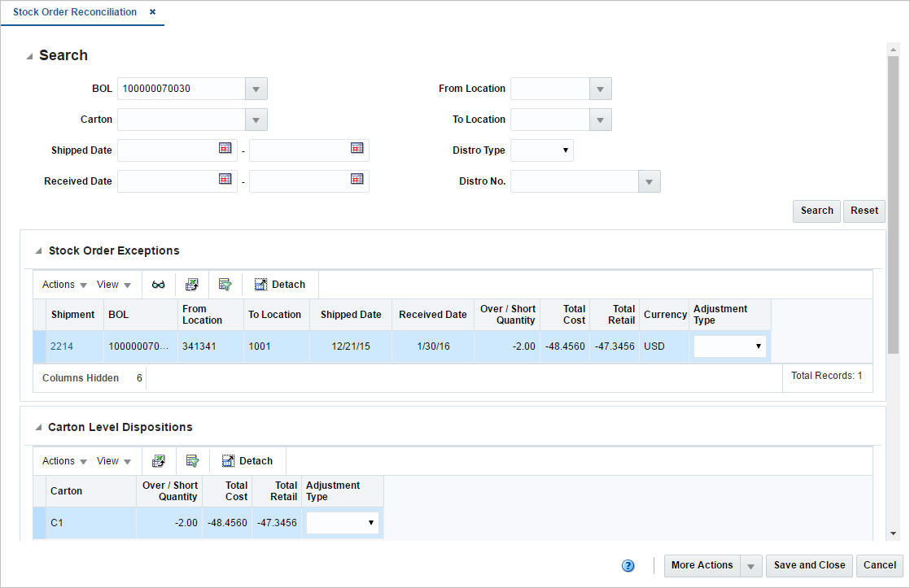Viewport: 910px width, 588px height.
Task: Select the glasses view icon in Stock Order Exceptions
Action: pos(158,284)
